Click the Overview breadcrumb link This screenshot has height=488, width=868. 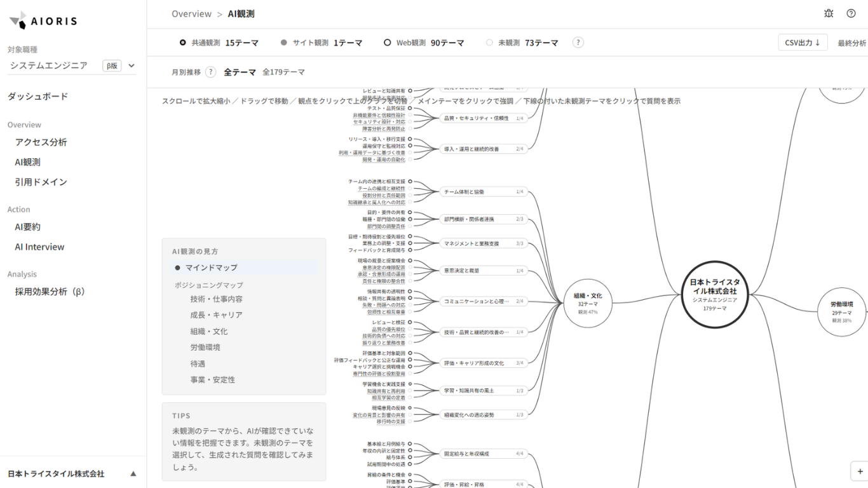coord(191,14)
